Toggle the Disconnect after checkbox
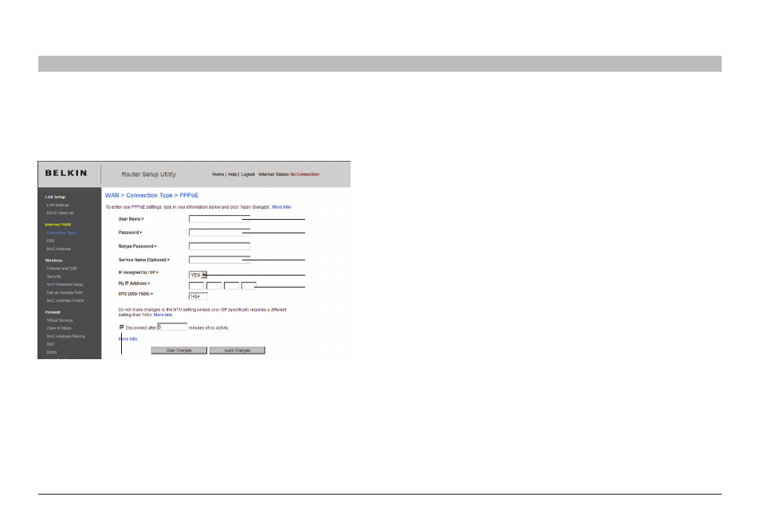 pos(122,327)
